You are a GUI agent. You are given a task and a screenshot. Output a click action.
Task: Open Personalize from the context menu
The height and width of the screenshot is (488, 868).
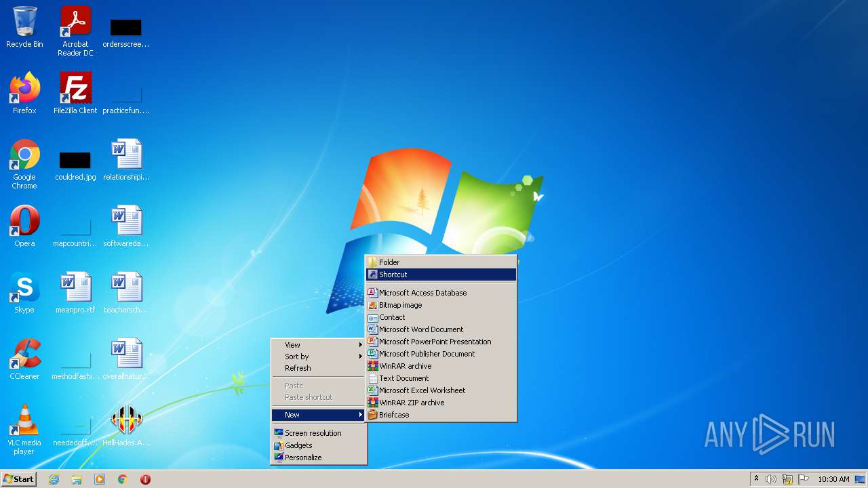point(319,457)
